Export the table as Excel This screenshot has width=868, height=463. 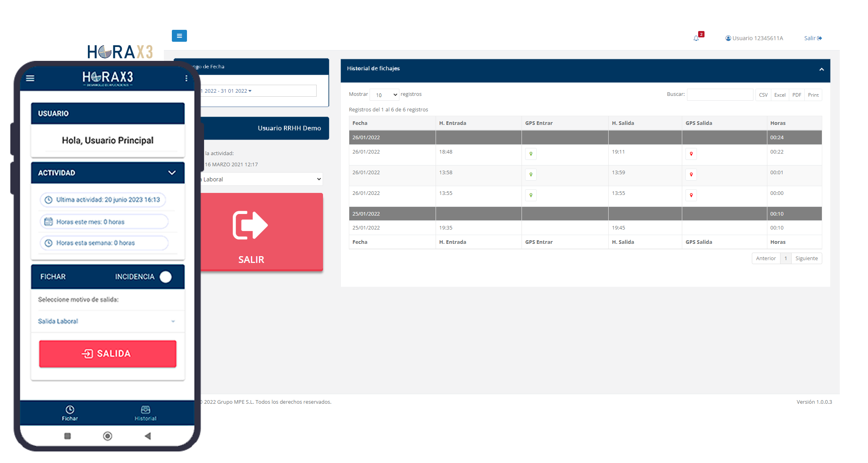click(780, 95)
